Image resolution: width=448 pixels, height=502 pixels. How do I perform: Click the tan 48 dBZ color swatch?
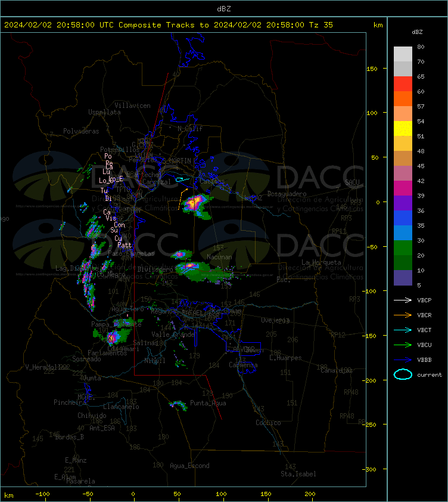click(403, 158)
